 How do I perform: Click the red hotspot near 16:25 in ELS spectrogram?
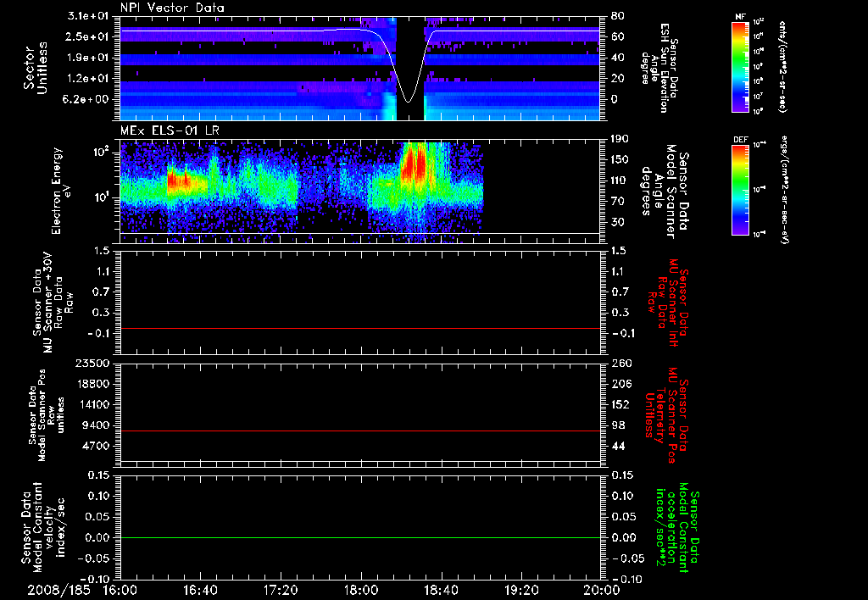tap(178, 180)
